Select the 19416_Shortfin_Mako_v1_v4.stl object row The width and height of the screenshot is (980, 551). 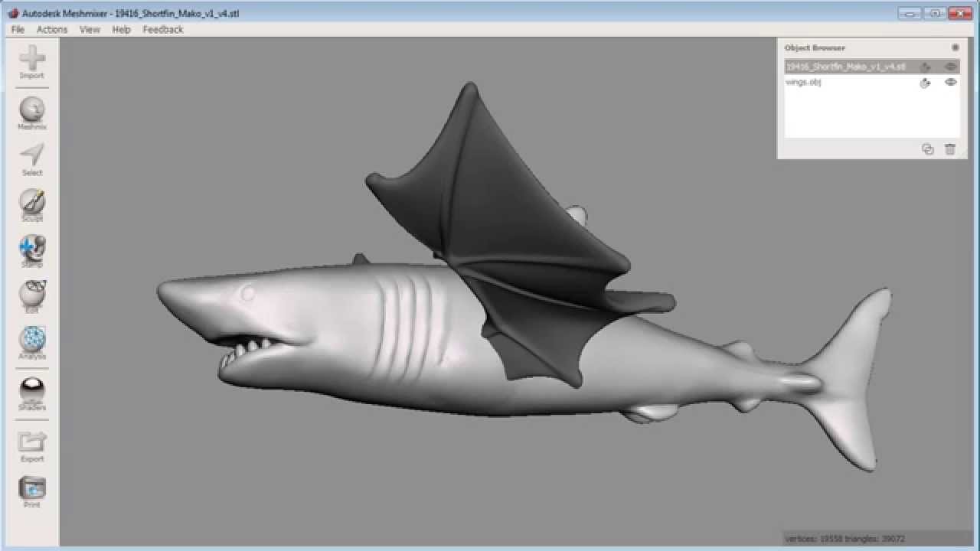tap(872, 67)
